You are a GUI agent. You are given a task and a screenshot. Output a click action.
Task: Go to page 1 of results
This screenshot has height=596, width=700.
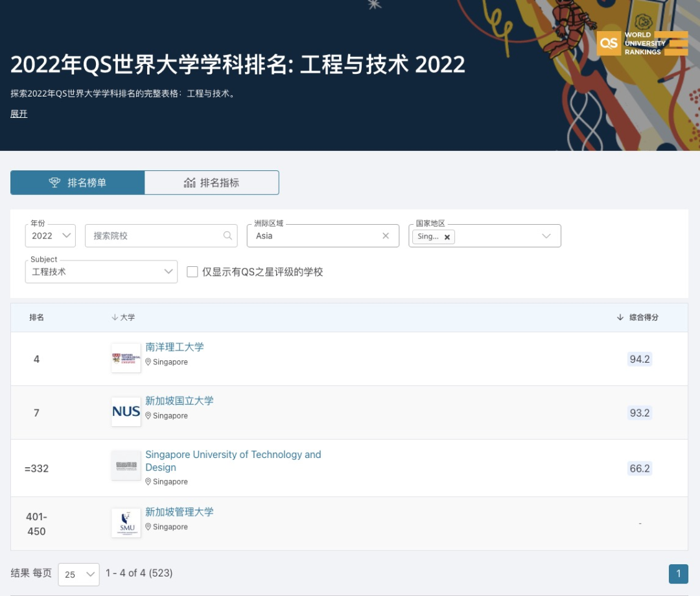679,574
